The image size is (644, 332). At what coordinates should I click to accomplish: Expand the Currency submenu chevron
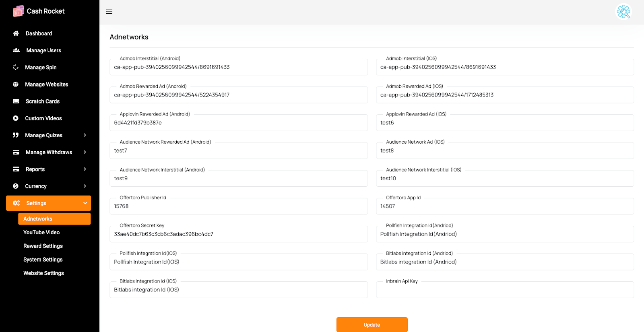pyautogui.click(x=85, y=186)
